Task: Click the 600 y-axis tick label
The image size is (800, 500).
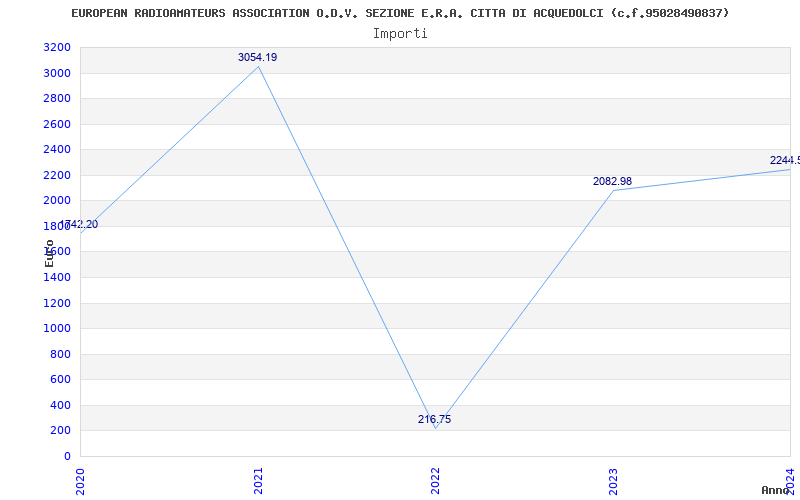Action: coord(60,380)
